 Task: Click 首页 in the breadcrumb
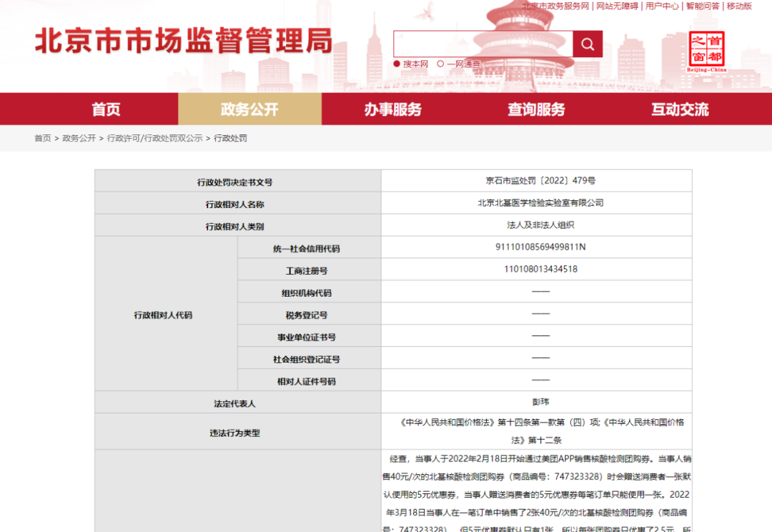(x=43, y=138)
